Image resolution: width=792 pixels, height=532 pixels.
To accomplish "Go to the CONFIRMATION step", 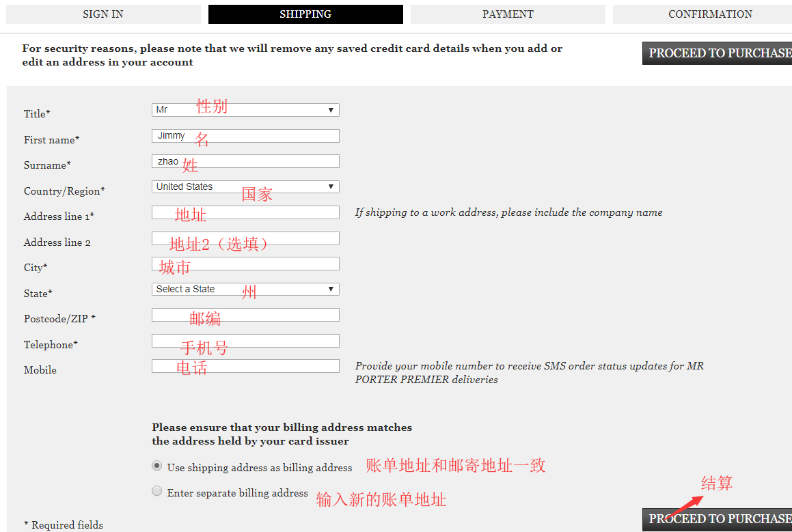I will (x=710, y=14).
